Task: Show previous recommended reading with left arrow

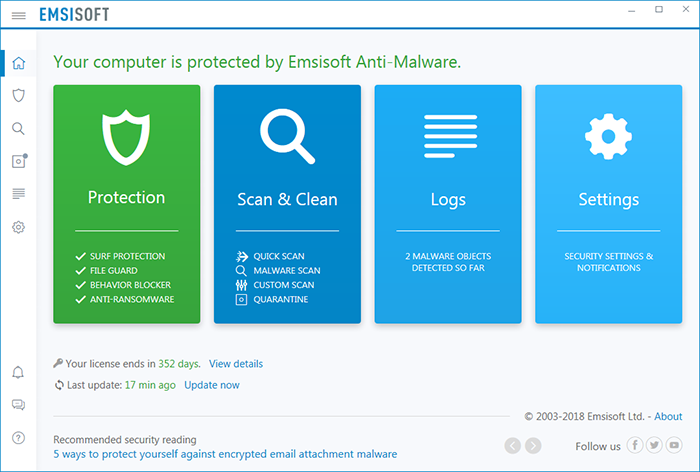Action: [x=512, y=446]
